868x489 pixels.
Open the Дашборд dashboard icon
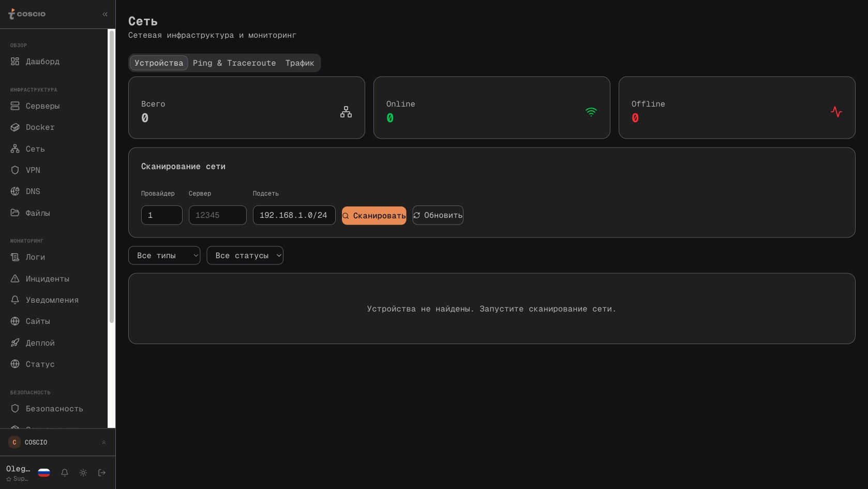15,62
